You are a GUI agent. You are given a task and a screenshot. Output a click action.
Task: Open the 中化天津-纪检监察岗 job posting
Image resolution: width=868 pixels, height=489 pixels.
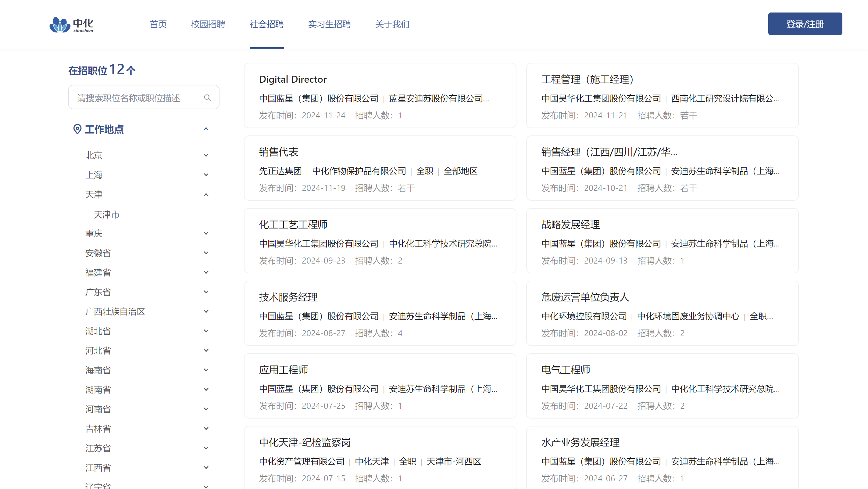pos(380,458)
